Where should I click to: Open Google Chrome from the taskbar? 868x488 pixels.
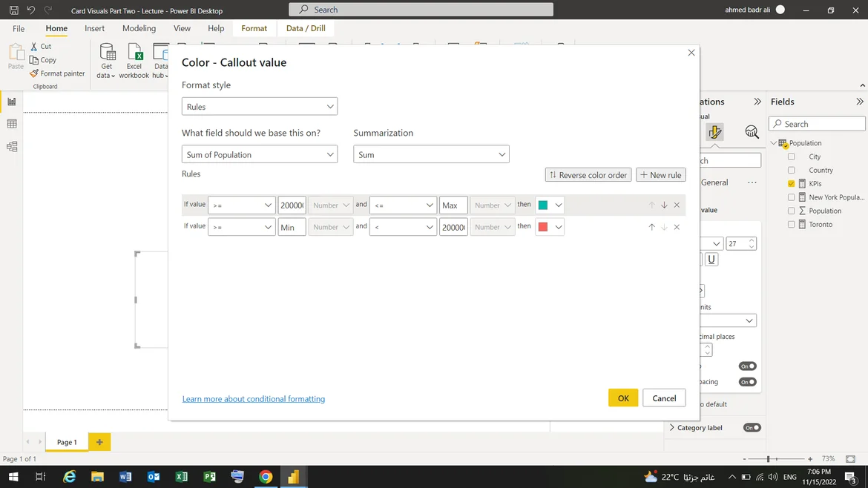point(266,477)
